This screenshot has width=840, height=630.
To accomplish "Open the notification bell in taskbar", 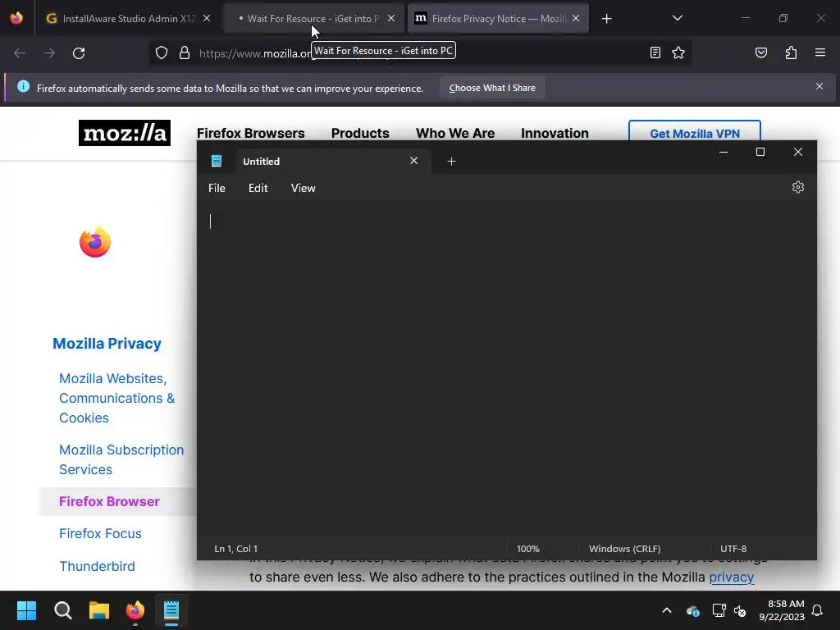I will coord(817,610).
